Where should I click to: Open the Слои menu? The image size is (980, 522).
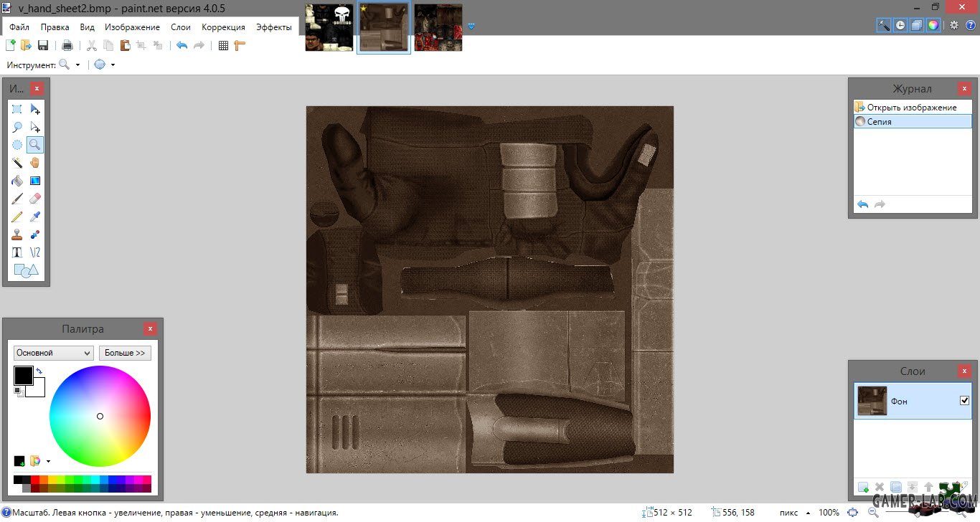(x=181, y=27)
